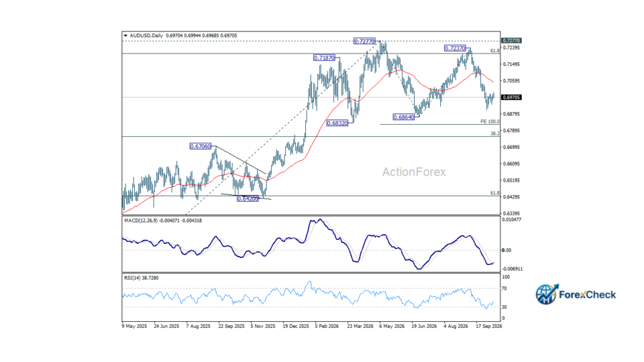Click the ForexCheck brand name text
The height and width of the screenshot is (362, 644).
click(x=588, y=295)
